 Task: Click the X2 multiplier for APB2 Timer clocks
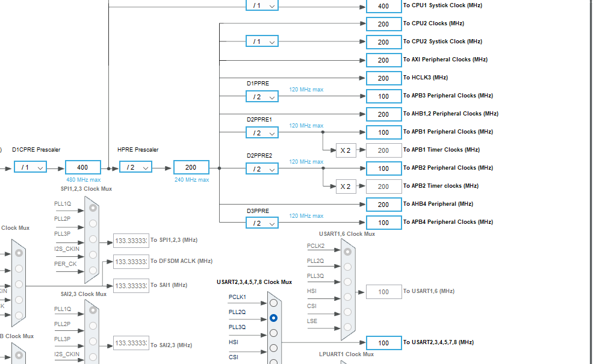pos(346,187)
